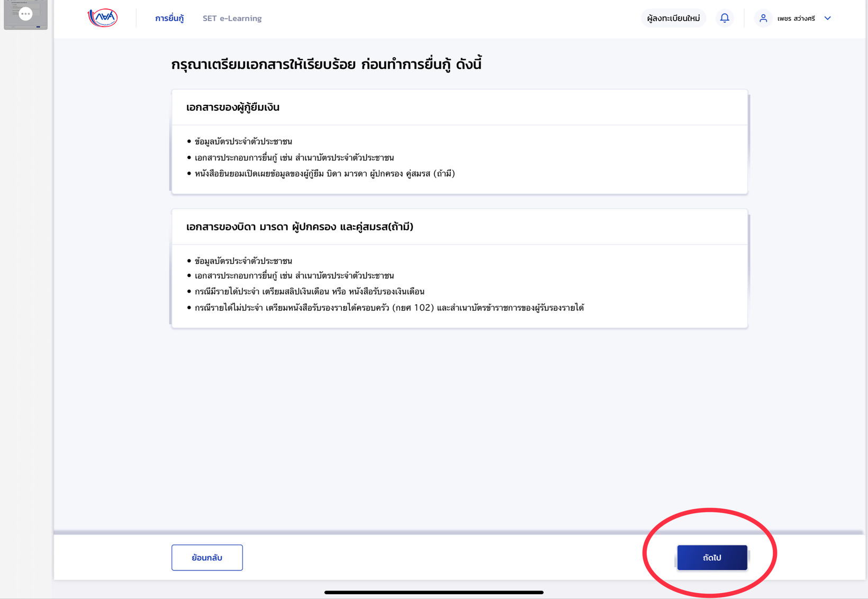Open the notifications bell

(725, 18)
